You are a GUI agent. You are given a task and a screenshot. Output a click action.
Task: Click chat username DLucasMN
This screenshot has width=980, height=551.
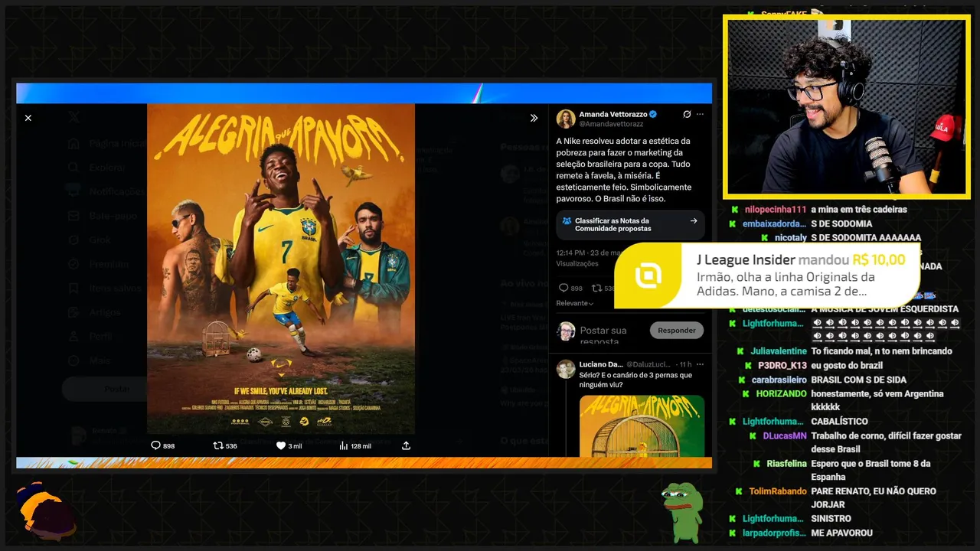(x=785, y=436)
